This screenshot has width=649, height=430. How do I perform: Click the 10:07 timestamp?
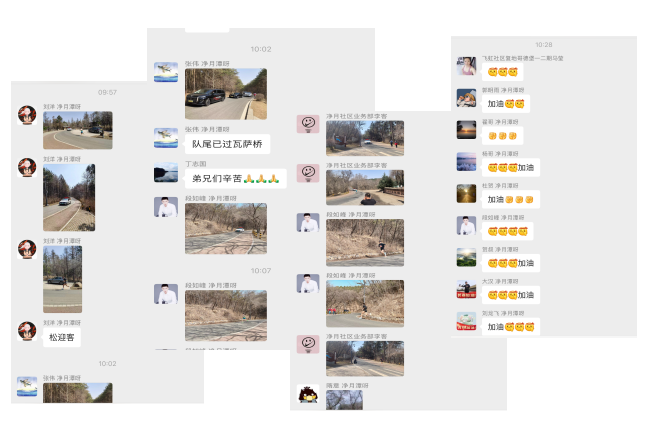261,271
